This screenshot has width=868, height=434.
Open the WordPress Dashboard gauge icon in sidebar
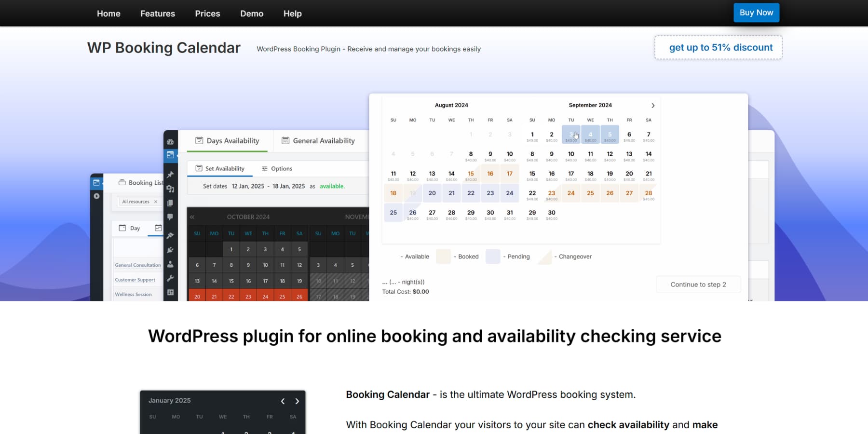coord(170,142)
